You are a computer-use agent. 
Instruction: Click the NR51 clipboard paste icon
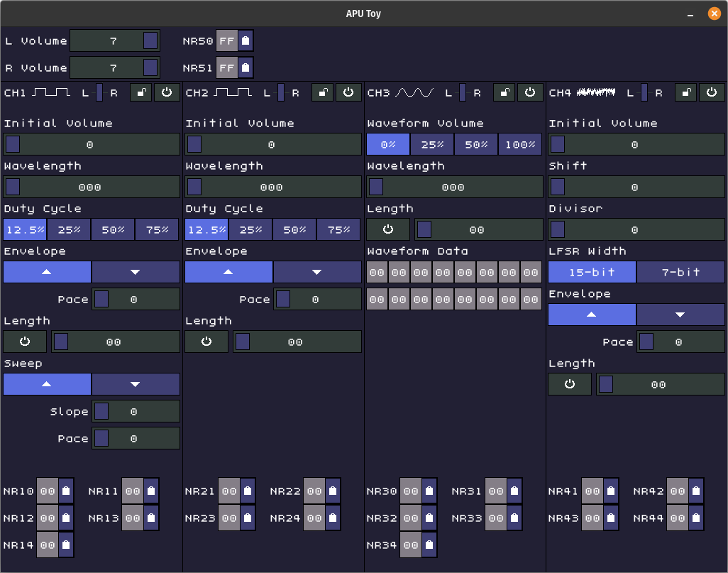246,68
